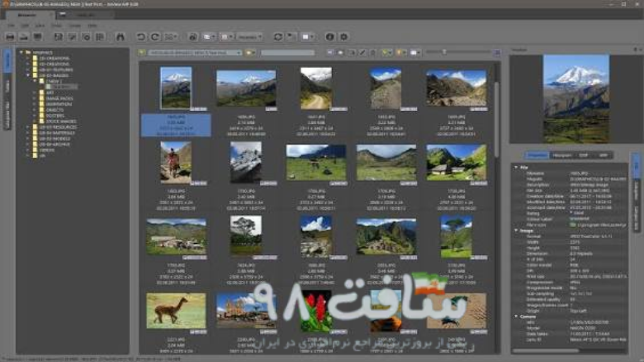644x362 pixels.
Task: Open the Help menu
Action: [x=92, y=25]
